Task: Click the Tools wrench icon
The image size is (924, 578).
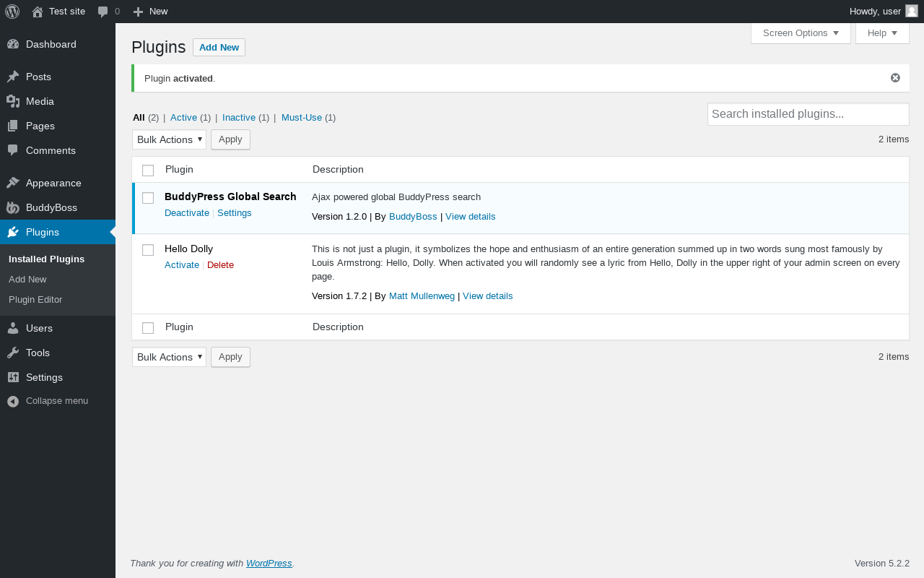Action: coord(13,353)
